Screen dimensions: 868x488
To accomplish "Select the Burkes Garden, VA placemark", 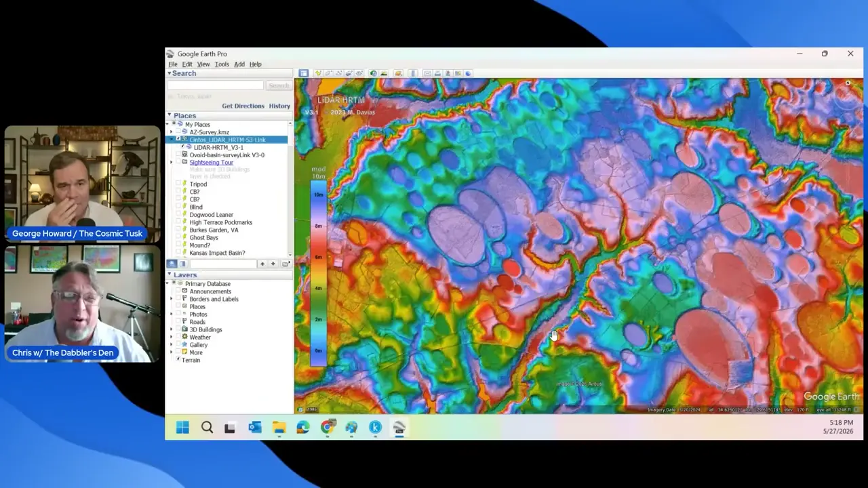I will 214,230.
